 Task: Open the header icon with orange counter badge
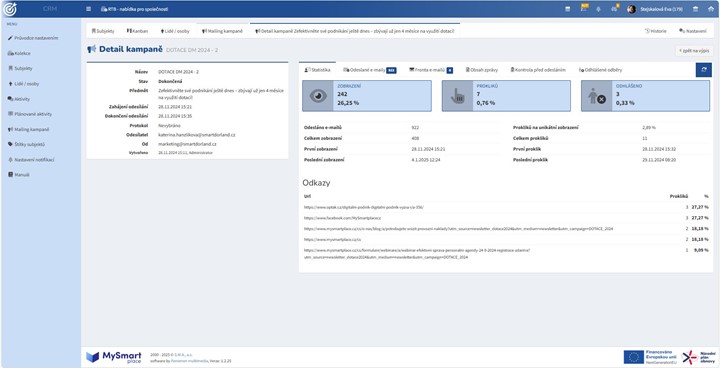(x=615, y=9)
